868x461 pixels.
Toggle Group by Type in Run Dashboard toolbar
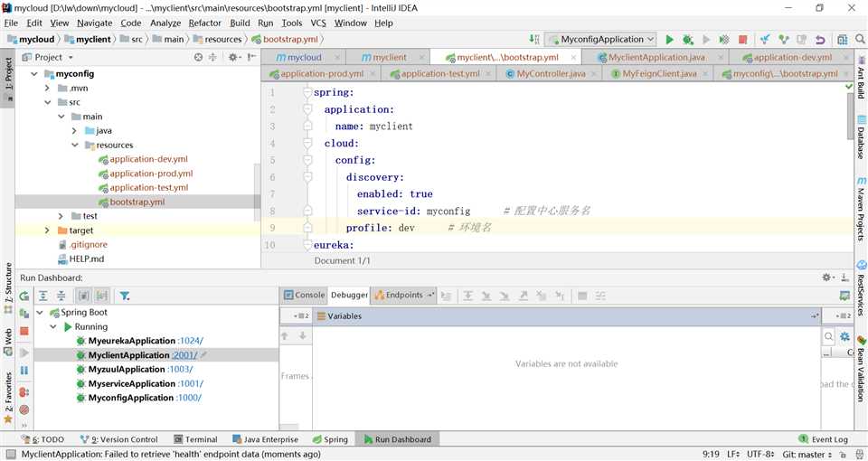pos(83,296)
